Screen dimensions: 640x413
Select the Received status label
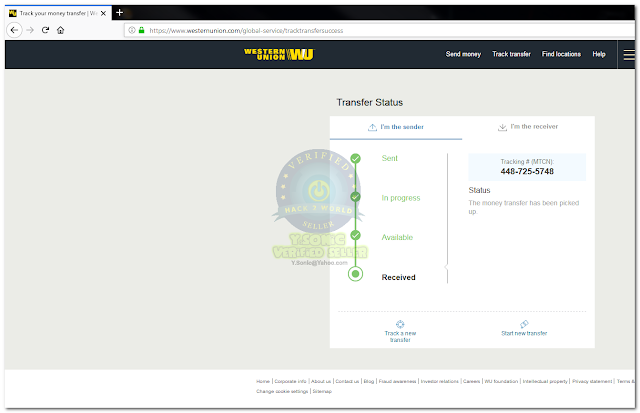click(x=398, y=278)
